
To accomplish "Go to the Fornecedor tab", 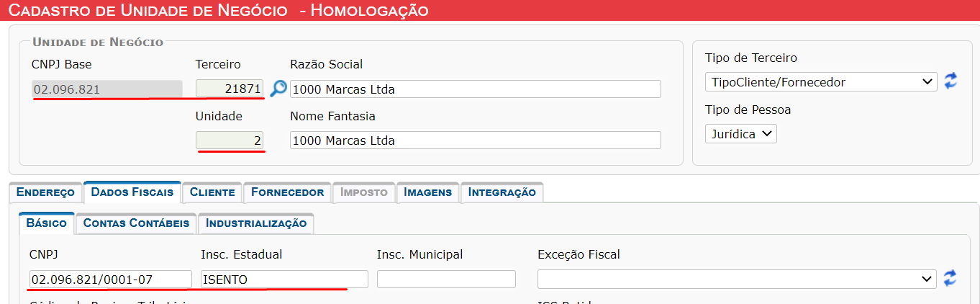I will pos(287,192).
